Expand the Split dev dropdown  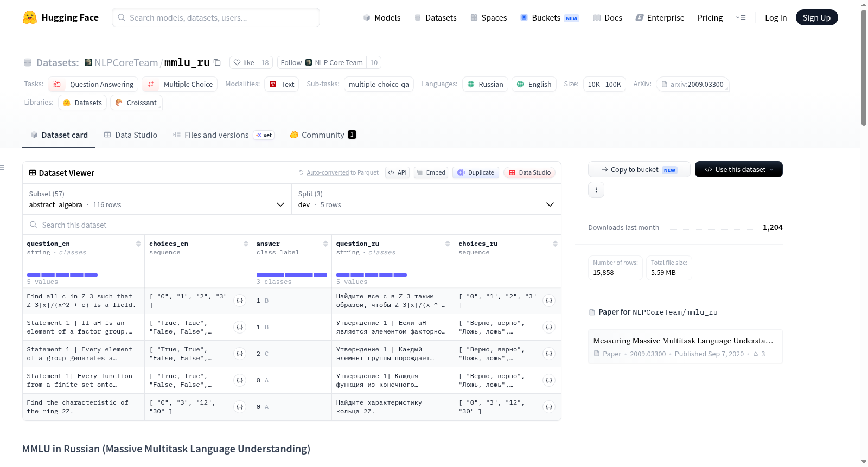[426, 199]
